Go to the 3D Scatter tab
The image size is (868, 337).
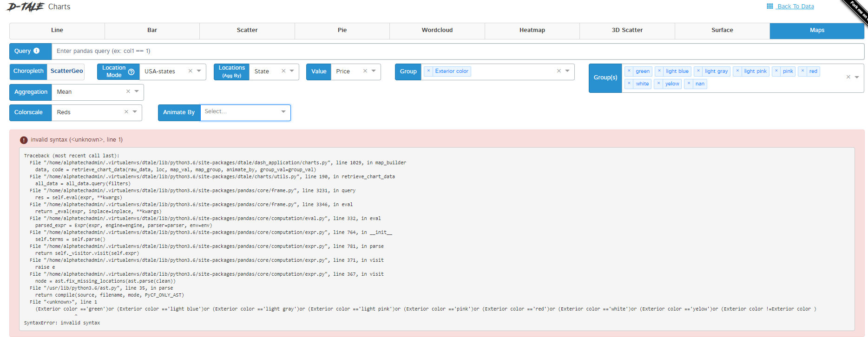click(x=627, y=31)
